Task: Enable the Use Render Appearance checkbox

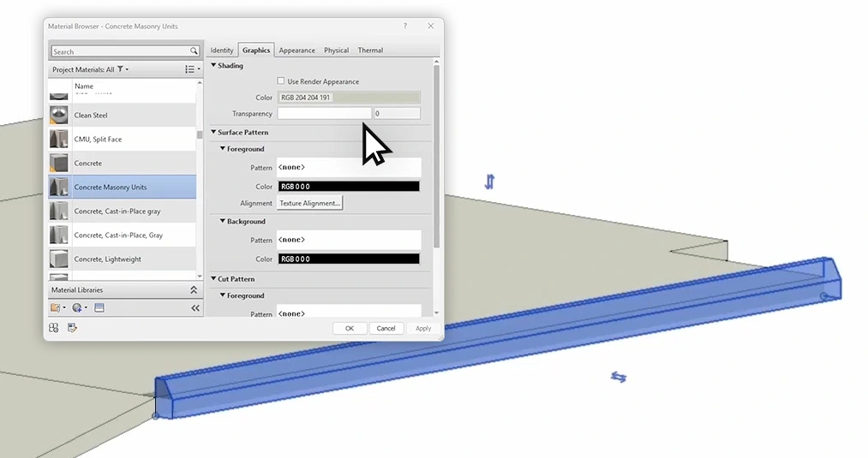Action: pyautogui.click(x=281, y=81)
